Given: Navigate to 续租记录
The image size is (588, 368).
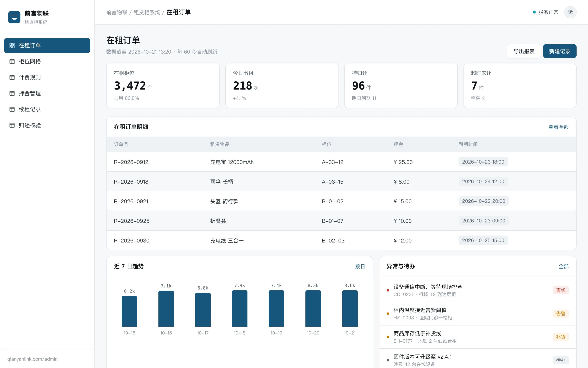Looking at the screenshot, I should point(47,109).
